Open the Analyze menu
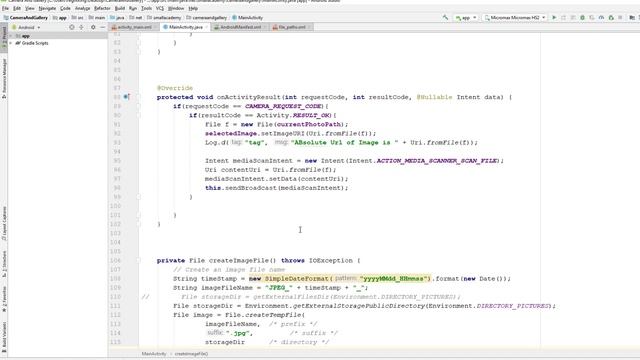The height and width of the screenshot is (360, 640). (x=82, y=8)
